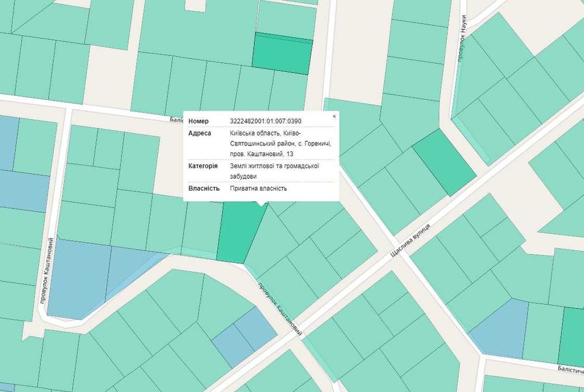
Task: Click the Адреса label in popup
Action: (x=200, y=133)
